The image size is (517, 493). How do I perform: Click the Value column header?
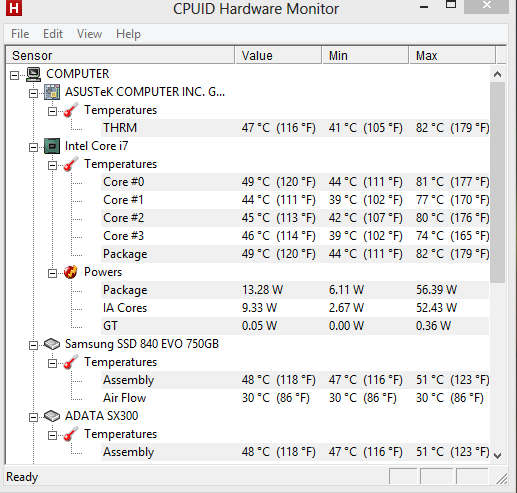pos(278,55)
